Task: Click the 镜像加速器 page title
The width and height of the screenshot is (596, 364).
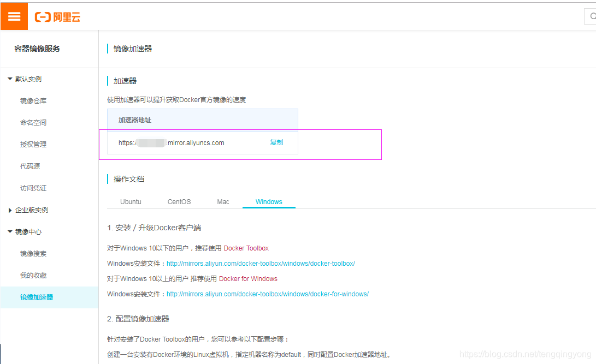Action: (x=133, y=49)
